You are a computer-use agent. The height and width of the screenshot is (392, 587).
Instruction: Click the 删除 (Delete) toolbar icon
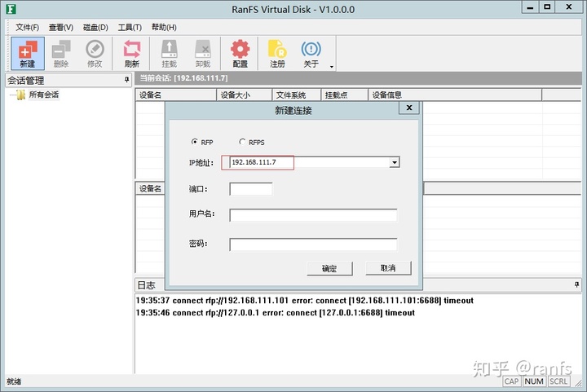(61, 54)
